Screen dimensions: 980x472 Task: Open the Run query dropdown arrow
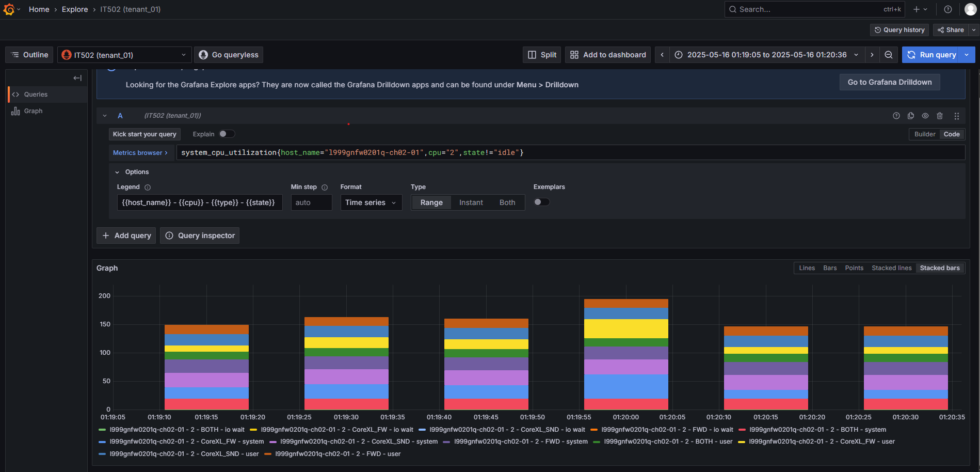967,54
